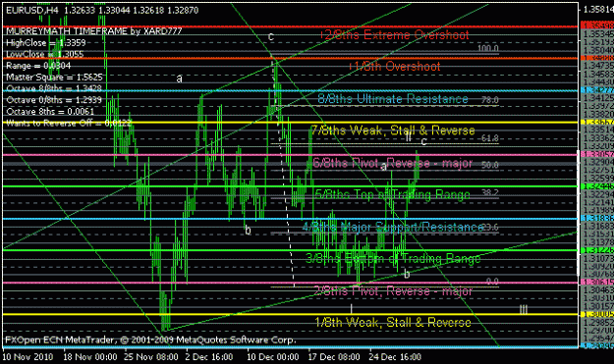Click the Fibonacci '100.0' level label
The image size is (614, 364).
[488, 48]
